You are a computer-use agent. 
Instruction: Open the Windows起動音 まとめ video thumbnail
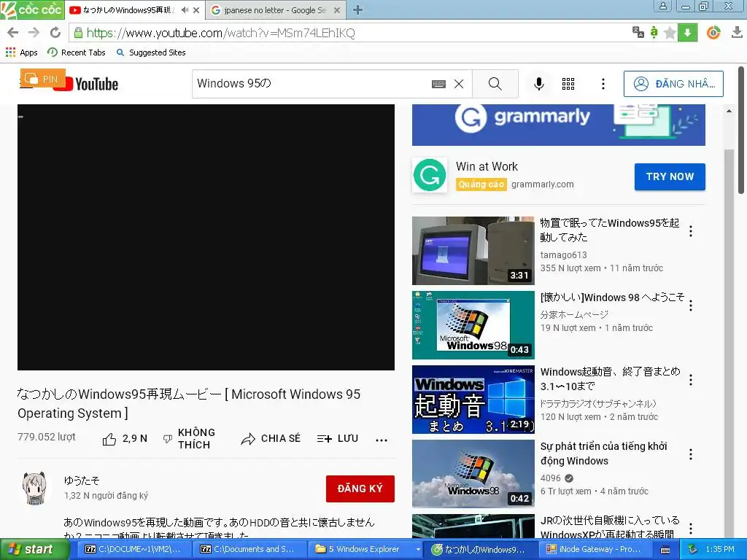tap(473, 399)
